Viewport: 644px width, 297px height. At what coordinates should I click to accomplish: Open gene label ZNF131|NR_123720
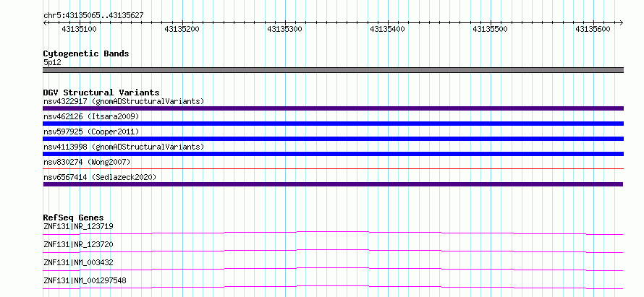pyautogui.click(x=78, y=244)
